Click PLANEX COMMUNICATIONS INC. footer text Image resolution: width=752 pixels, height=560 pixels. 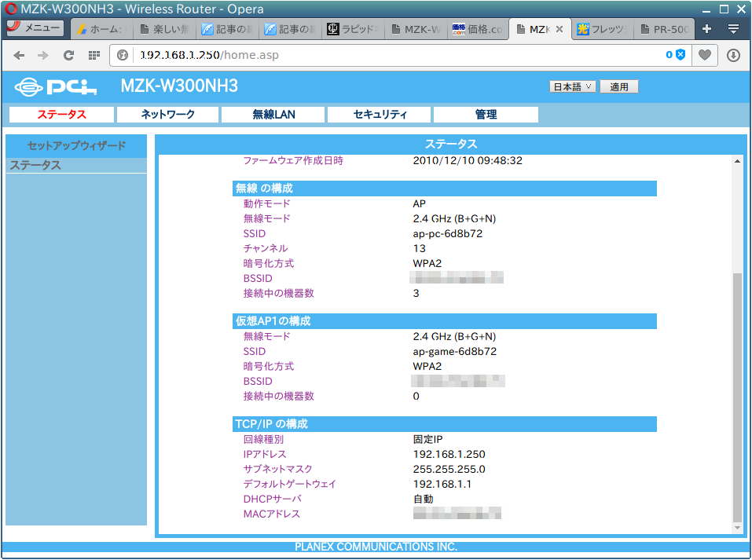click(376, 547)
